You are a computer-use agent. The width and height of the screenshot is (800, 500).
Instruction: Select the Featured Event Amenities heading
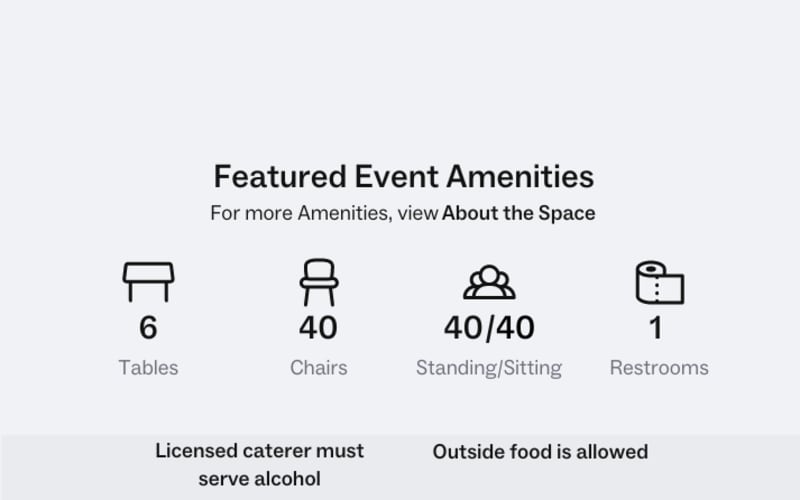pyautogui.click(x=404, y=177)
